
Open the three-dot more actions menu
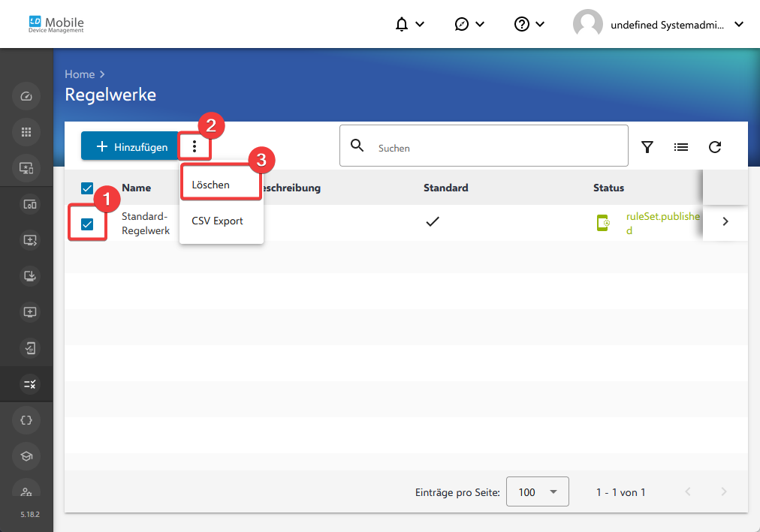[x=195, y=146]
